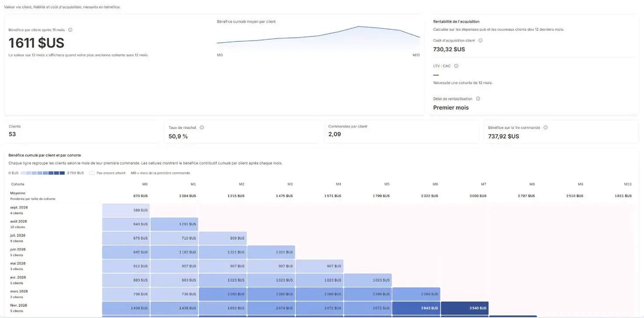Click the 730,32 $US acquisition cost value
Image resolution: width=644 pixels, height=318 pixels.
pyautogui.click(x=449, y=49)
